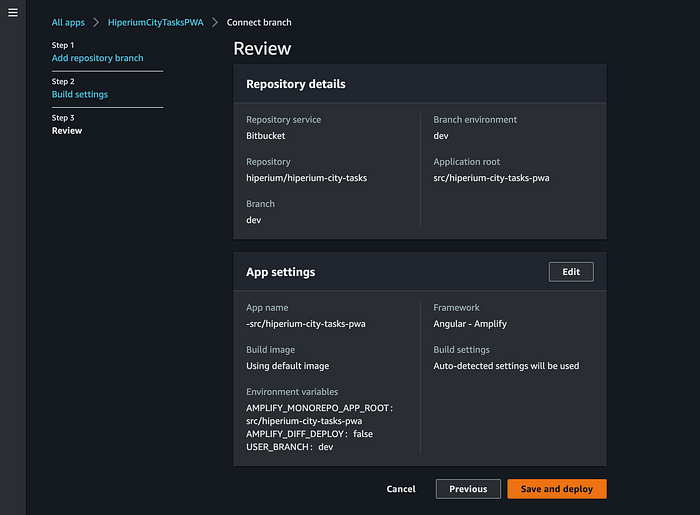Go to All apps breadcrumb link
700x515 pixels.
coord(69,22)
